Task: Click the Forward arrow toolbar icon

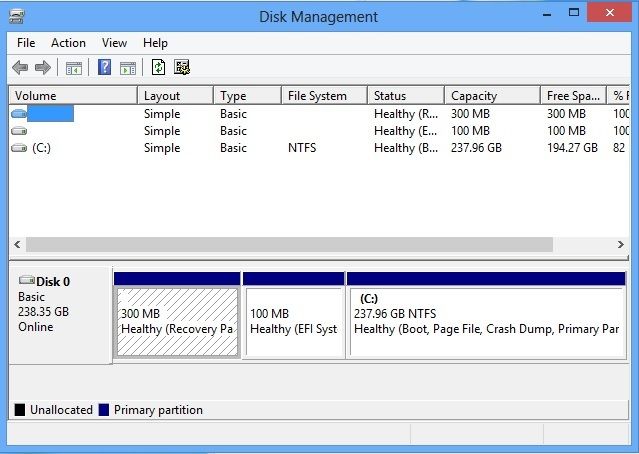Action: [x=43, y=68]
